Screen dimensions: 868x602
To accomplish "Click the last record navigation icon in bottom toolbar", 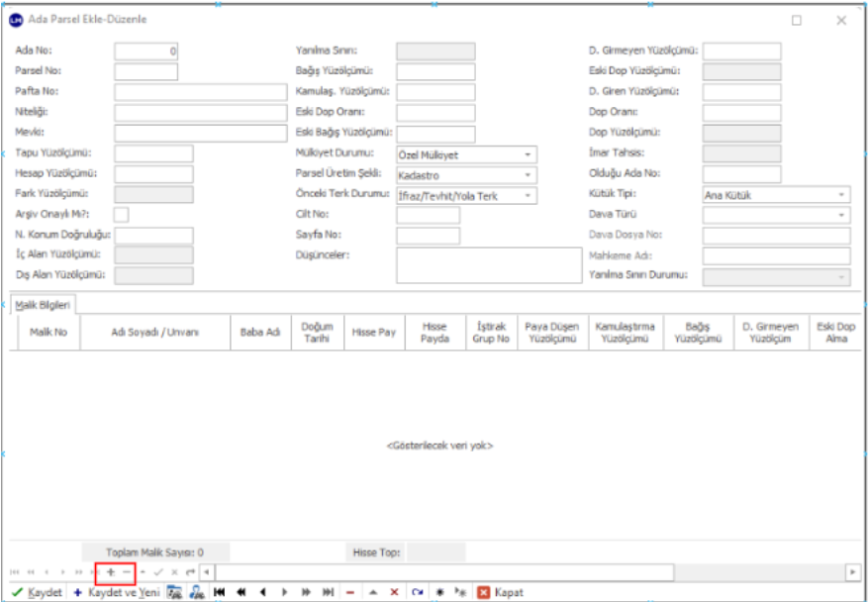I will coord(328,592).
